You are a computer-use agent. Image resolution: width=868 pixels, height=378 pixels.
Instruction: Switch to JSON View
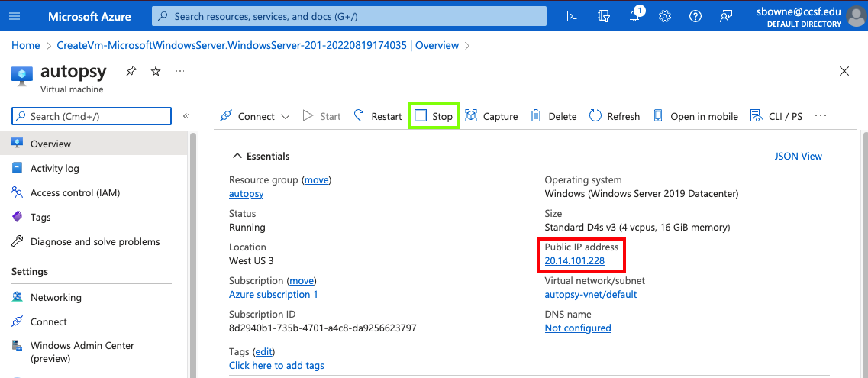click(798, 156)
